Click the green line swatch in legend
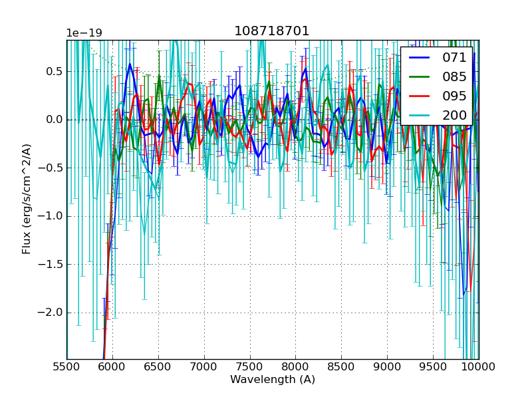Screen dimensions: 532x399 pos(421,77)
